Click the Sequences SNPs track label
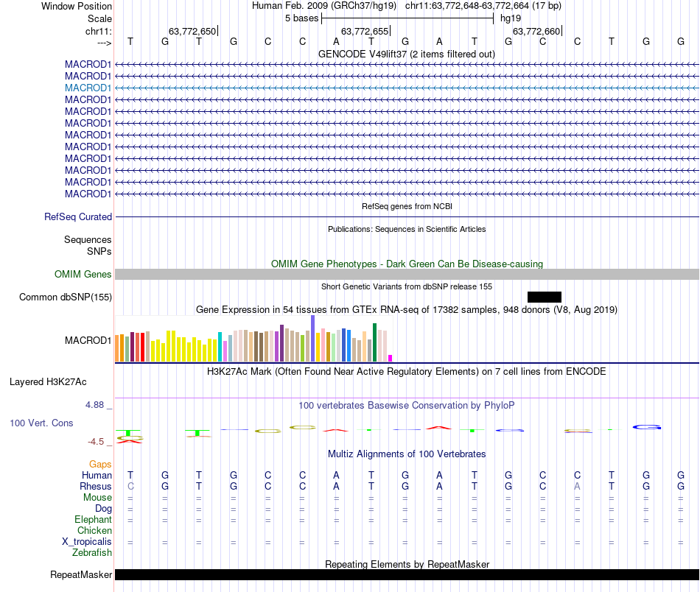This screenshot has width=700, height=592. 88,245
